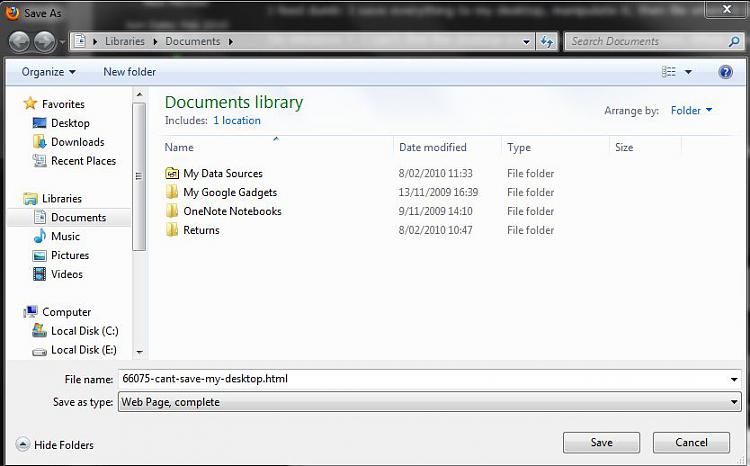The height and width of the screenshot is (466, 750).
Task: Select Downloads in Favorites
Action: click(77, 142)
